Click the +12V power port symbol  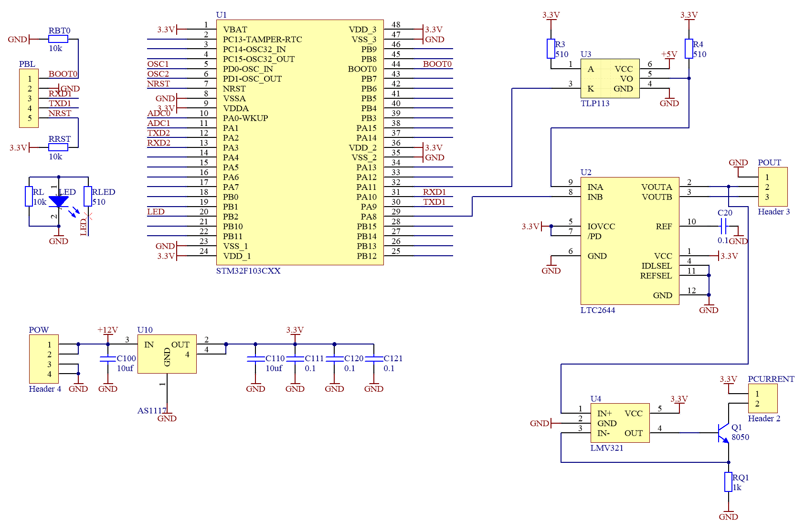point(108,334)
